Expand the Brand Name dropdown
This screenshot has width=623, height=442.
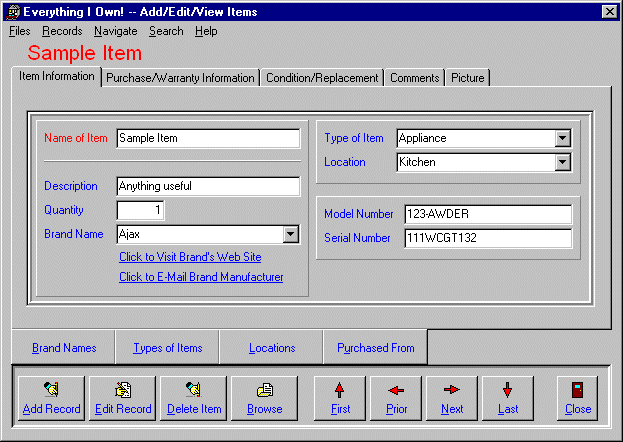coord(290,234)
